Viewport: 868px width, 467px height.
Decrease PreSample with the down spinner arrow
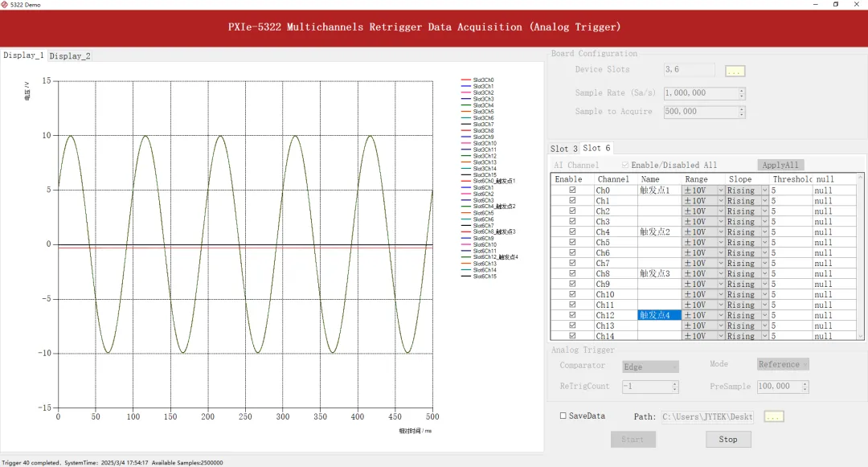tap(805, 390)
